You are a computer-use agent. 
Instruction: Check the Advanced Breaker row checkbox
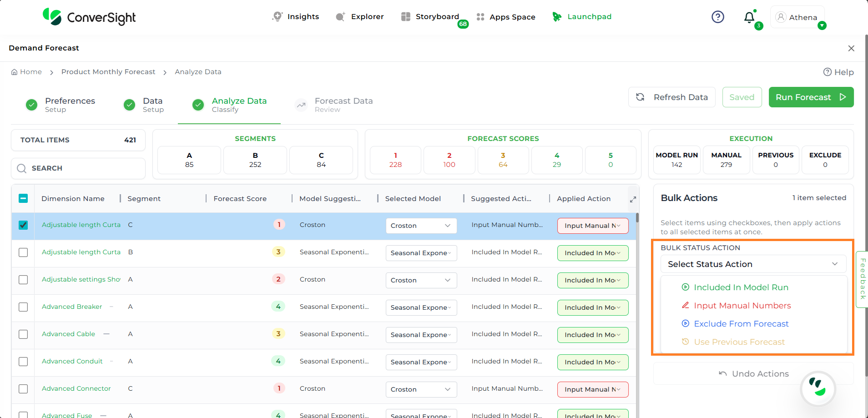coord(23,307)
